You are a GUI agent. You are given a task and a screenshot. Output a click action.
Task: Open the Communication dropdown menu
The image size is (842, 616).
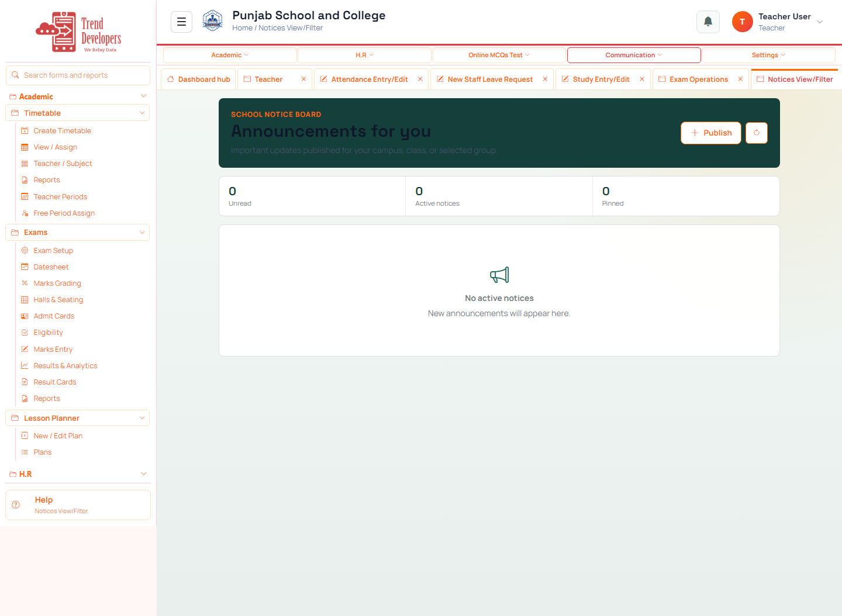point(634,55)
